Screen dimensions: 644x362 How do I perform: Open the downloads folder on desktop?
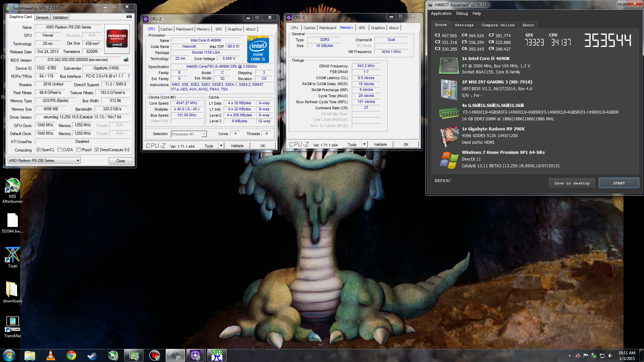(x=12, y=292)
